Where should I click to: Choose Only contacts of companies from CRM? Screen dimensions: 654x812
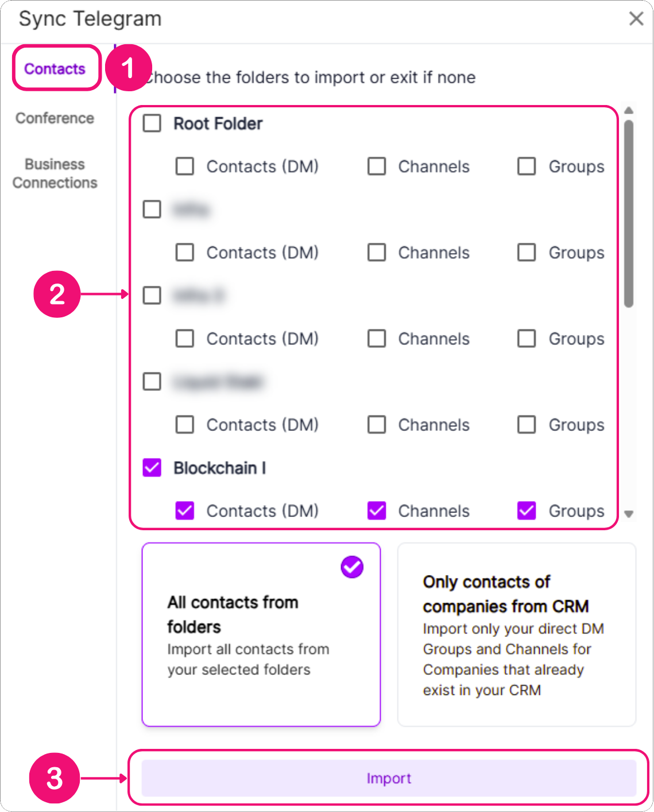(x=516, y=634)
